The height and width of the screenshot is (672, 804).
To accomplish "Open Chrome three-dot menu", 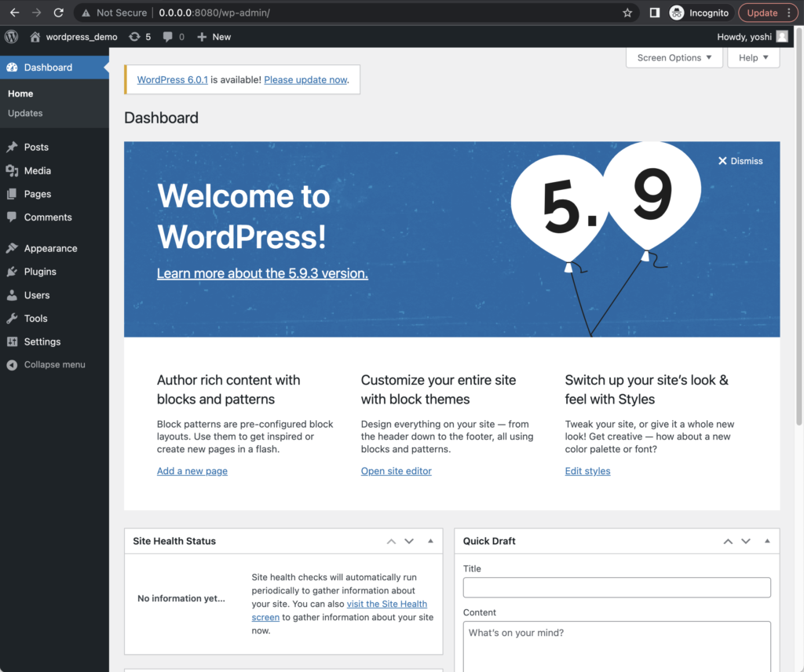I will point(789,13).
